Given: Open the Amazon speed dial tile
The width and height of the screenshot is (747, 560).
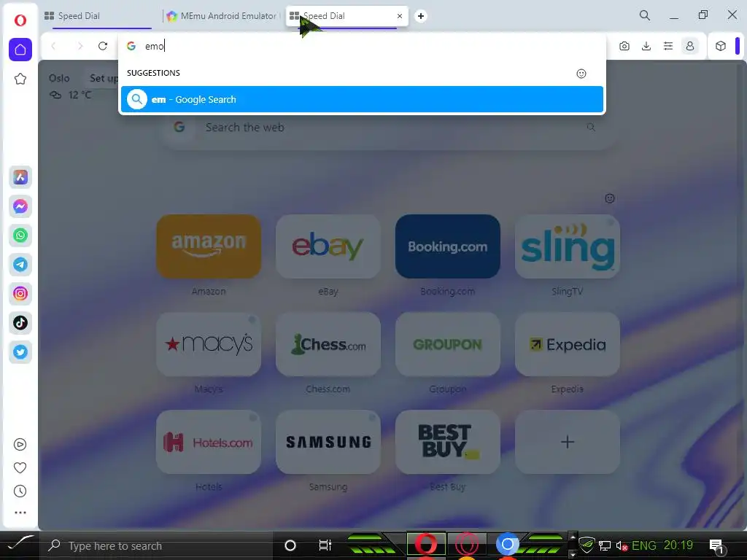Looking at the screenshot, I should 209,246.
